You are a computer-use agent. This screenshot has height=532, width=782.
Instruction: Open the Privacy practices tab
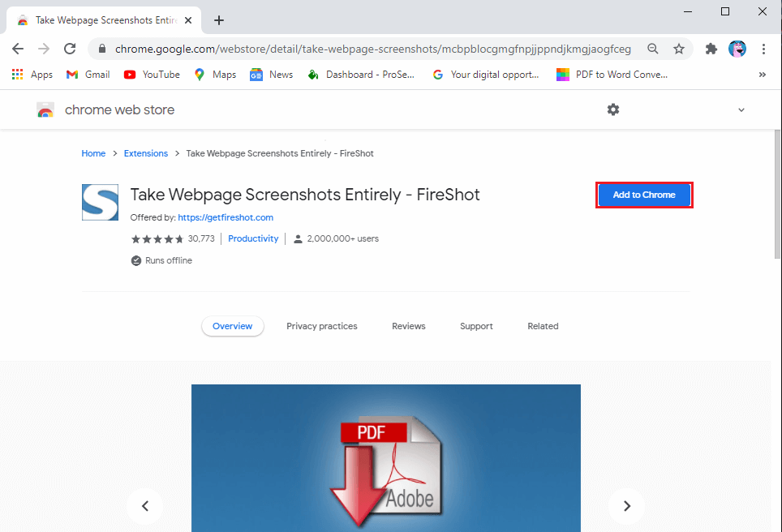pyautogui.click(x=321, y=325)
